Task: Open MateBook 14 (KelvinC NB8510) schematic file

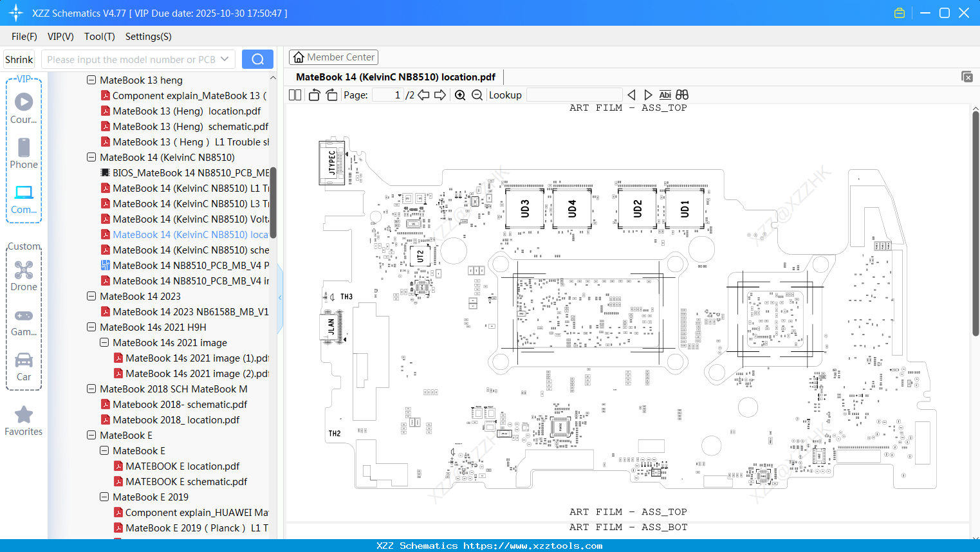Action: point(185,250)
